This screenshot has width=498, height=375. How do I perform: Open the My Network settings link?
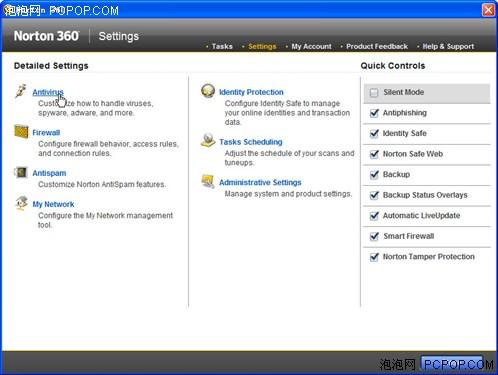pos(53,204)
